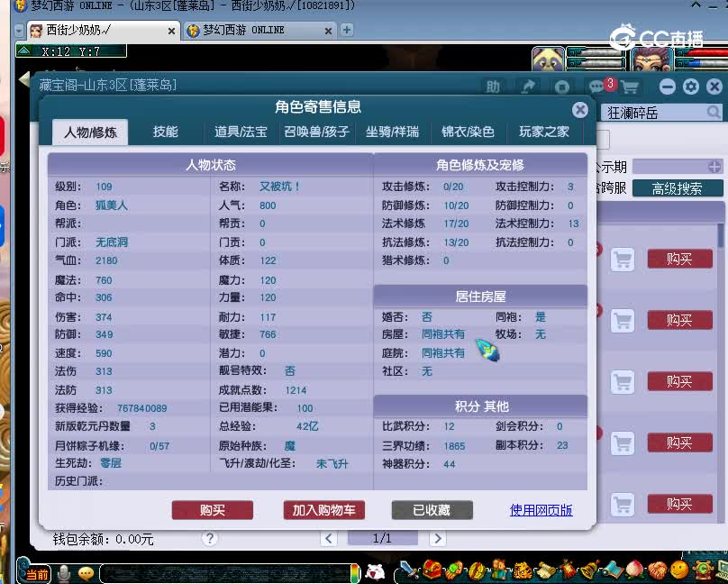Close the 西街少奶奶 window tab
The width and height of the screenshot is (728, 584).
pyautogui.click(x=171, y=32)
